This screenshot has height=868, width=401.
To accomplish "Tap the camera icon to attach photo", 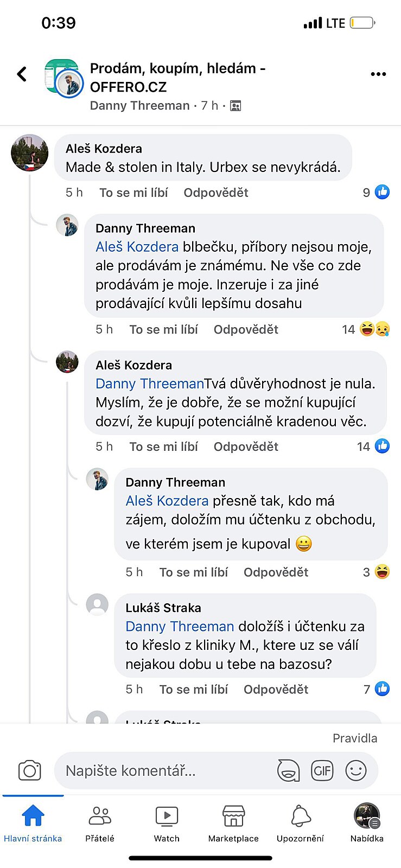I will click(29, 770).
